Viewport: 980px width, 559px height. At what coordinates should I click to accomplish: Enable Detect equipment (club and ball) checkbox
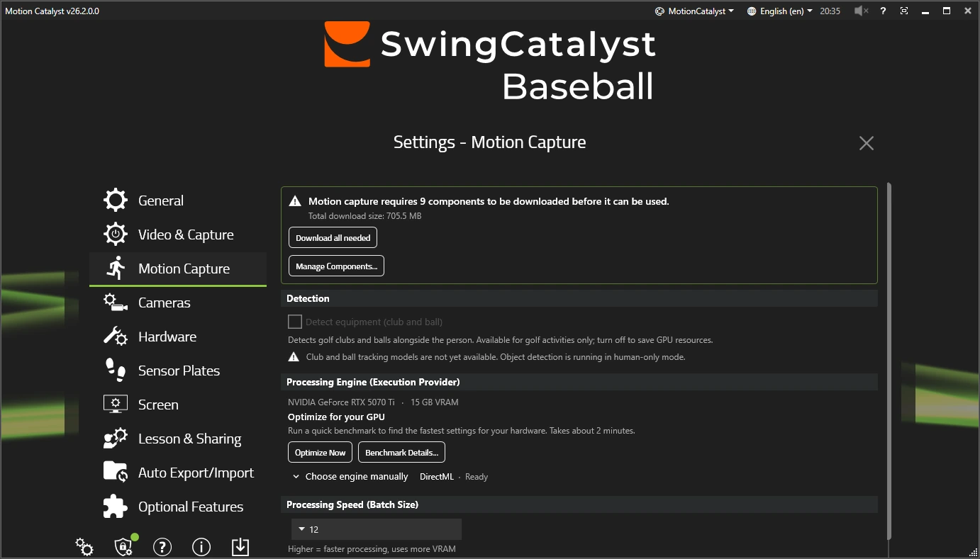pyautogui.click(x=295, y=322)
